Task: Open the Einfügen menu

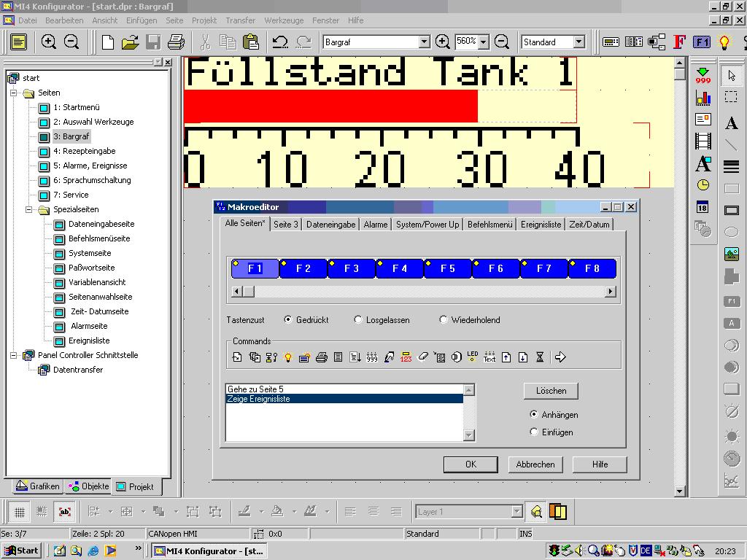Action: point(142,20)
